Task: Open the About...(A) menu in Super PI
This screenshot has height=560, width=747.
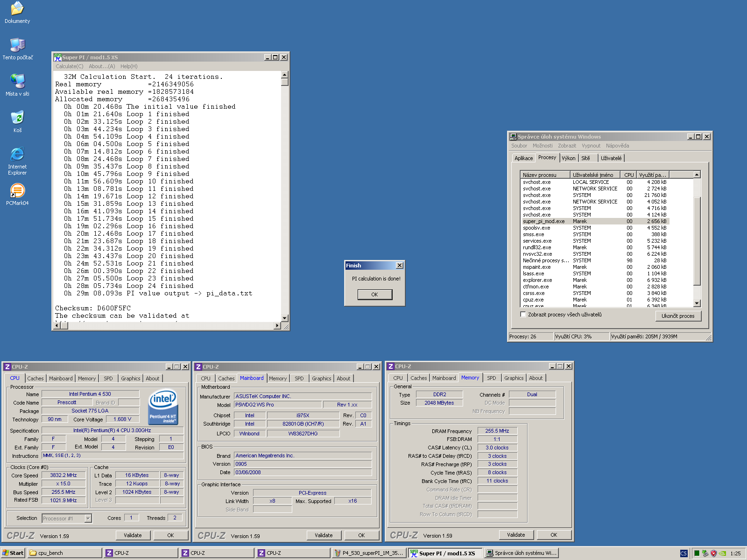Action: (x=102, y=66)
